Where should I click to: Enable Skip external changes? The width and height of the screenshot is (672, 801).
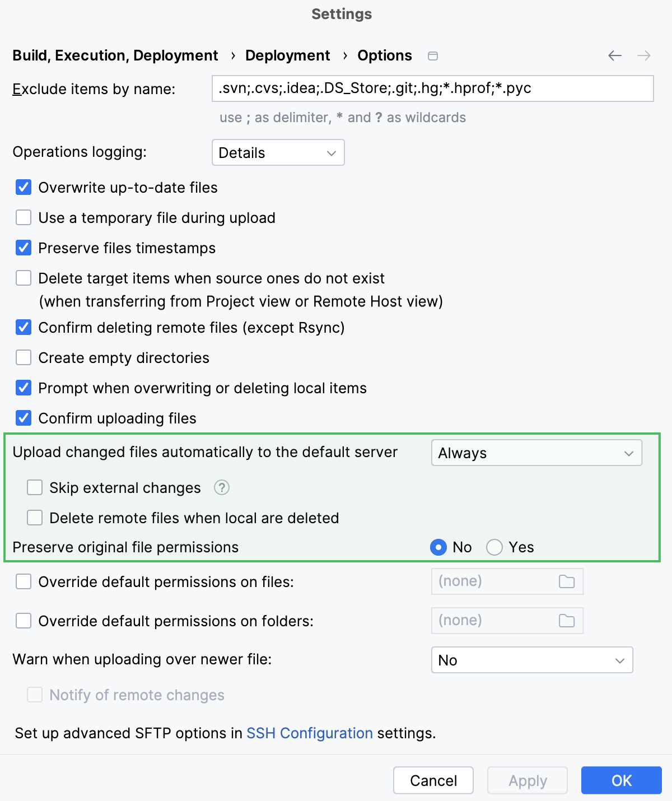pos(34,487)
